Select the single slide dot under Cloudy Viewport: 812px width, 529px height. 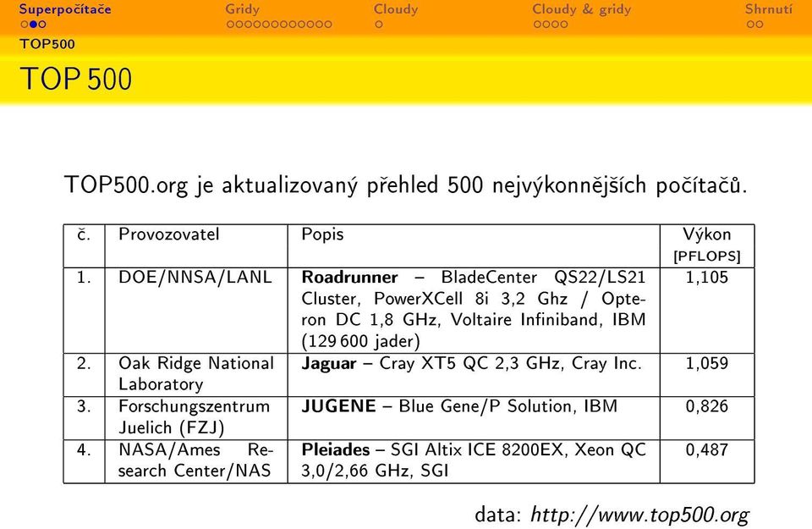coord(379,25)
